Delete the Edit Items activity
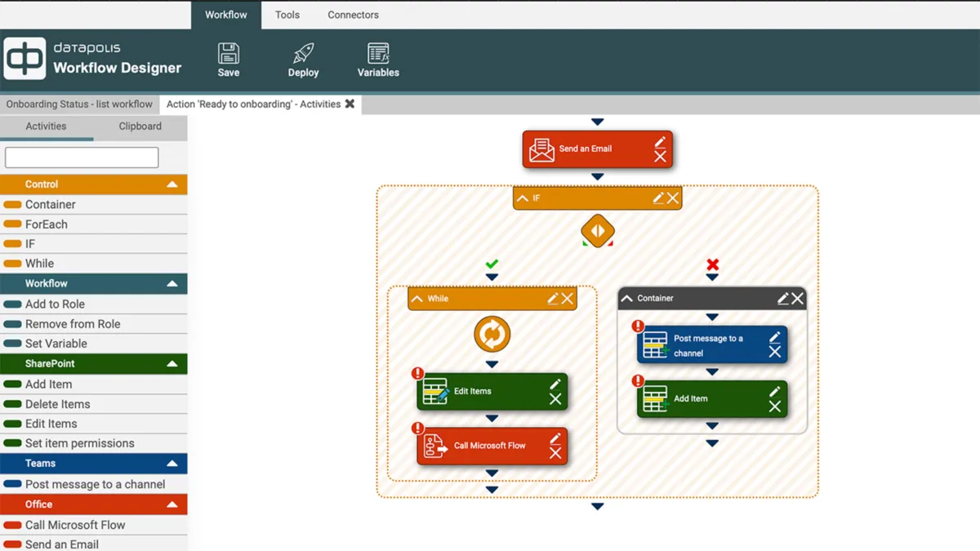 (x=555, y=399)
